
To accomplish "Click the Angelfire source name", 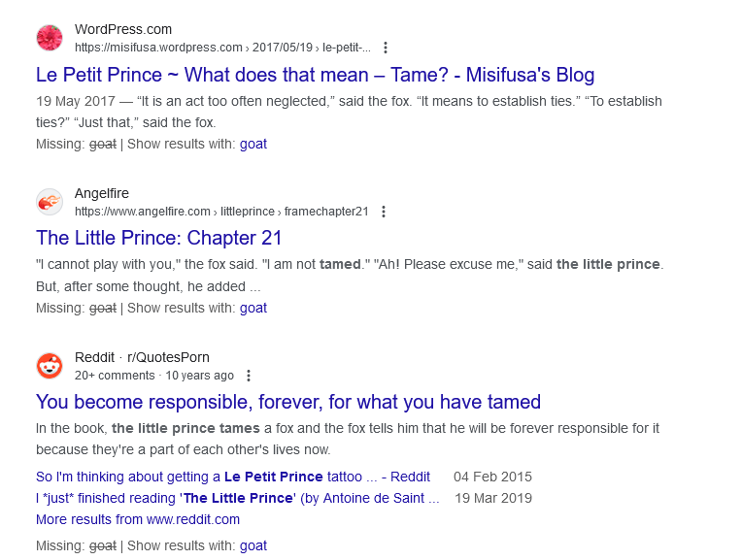I will (102, 193).
